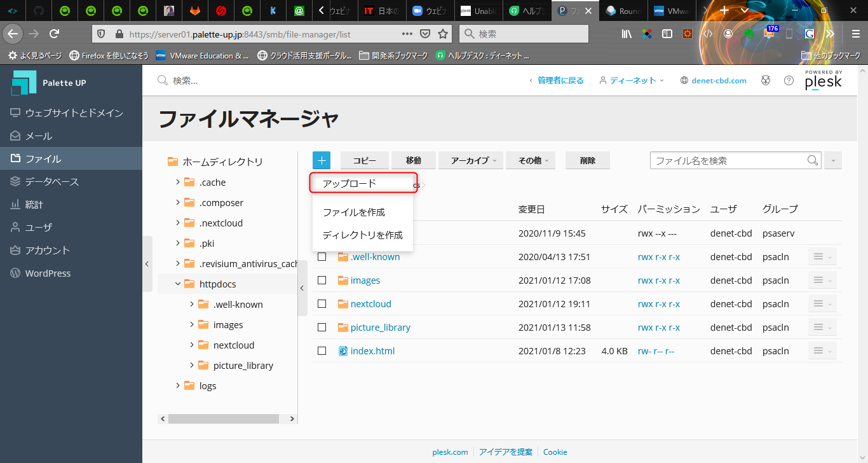Screen dimensions: 868x463
Task: Open データベース section in sidebar
Action: pyautogui.click(x=71, y=181)
